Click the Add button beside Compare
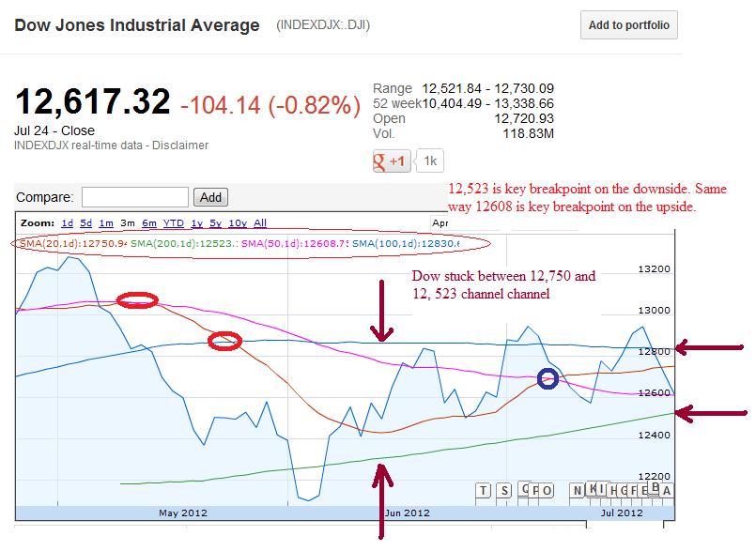 pyautogui.click(x=210, y=197)
